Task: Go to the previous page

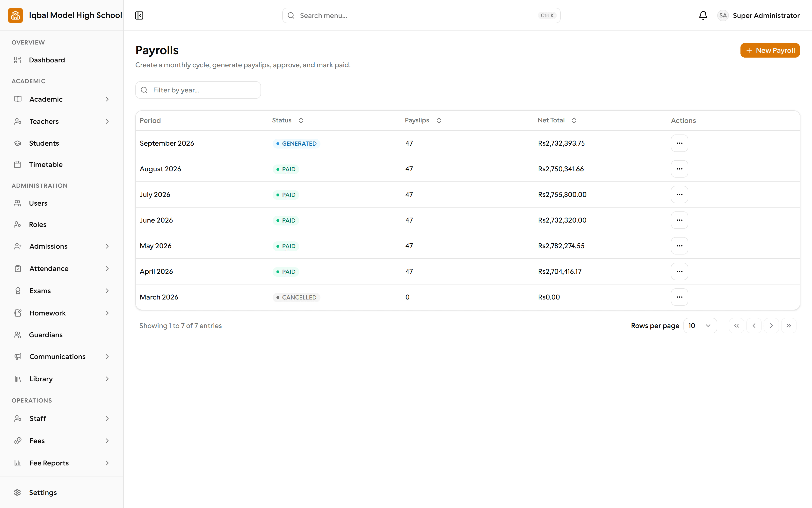Action: pyautogui.click(x=754, y=326)
